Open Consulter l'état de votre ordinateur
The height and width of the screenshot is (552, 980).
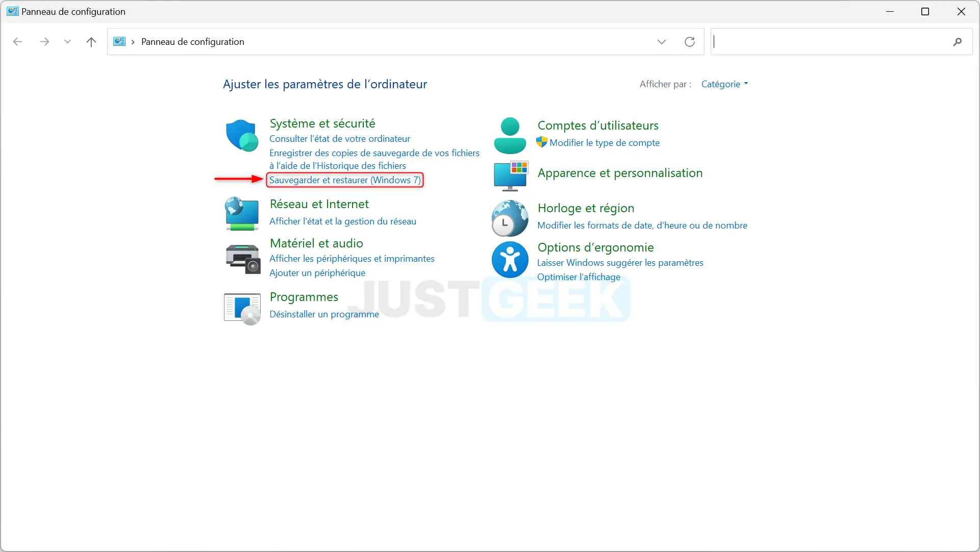340,139
